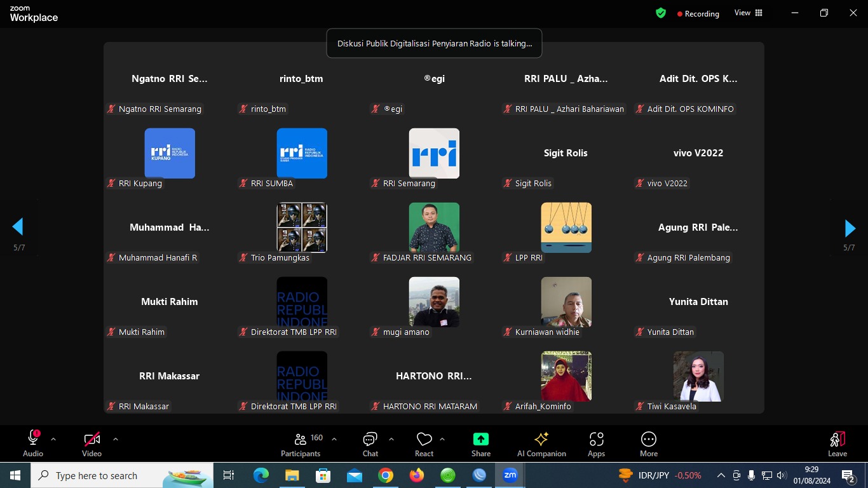Open AI Companion
This screenshot has width=868, height=488.
click(x=541, y=444)
